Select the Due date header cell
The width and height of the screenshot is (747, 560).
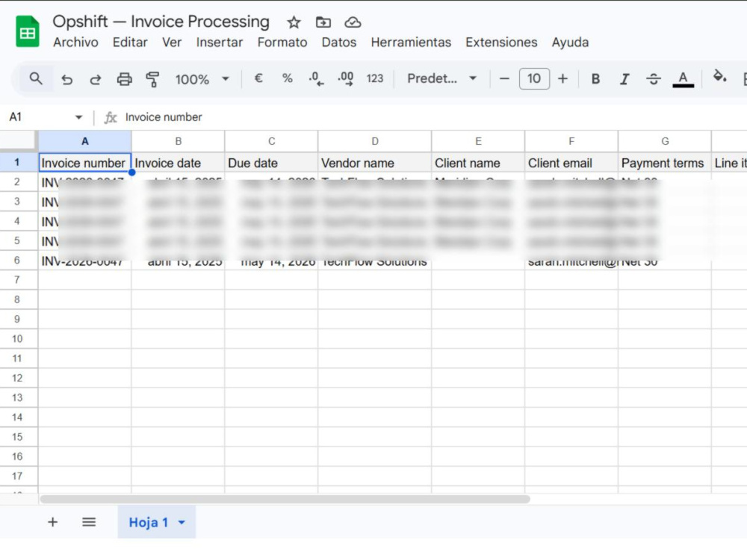coord(272,163)
